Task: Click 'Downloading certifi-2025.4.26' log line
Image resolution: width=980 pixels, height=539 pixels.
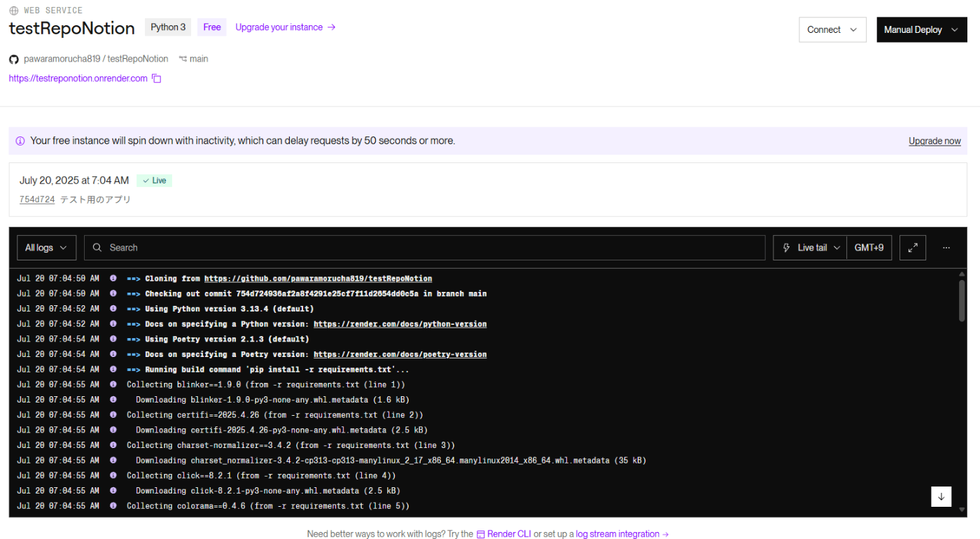Action: click(281, 430)
